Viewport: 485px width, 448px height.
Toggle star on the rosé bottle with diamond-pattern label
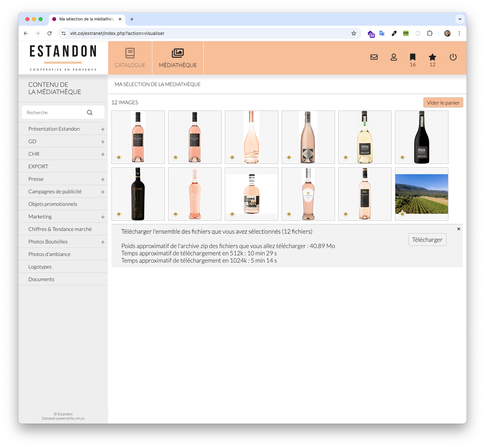tap(289, 157)
